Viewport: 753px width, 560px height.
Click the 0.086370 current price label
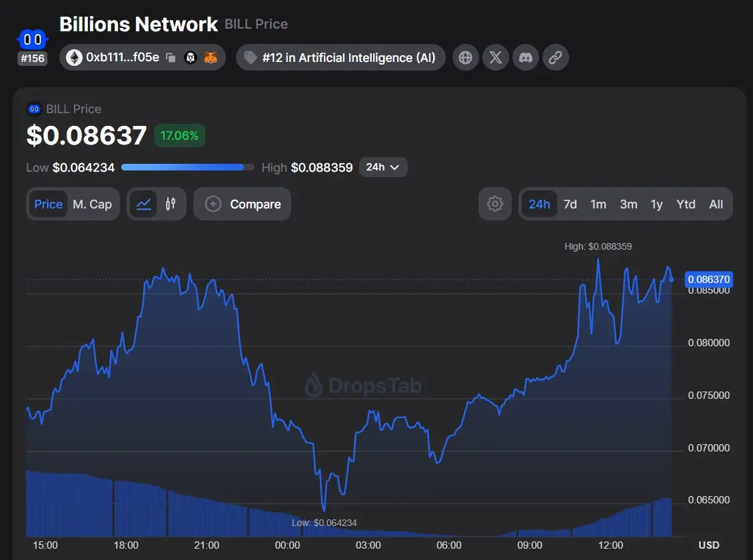(x=709, y=279)
